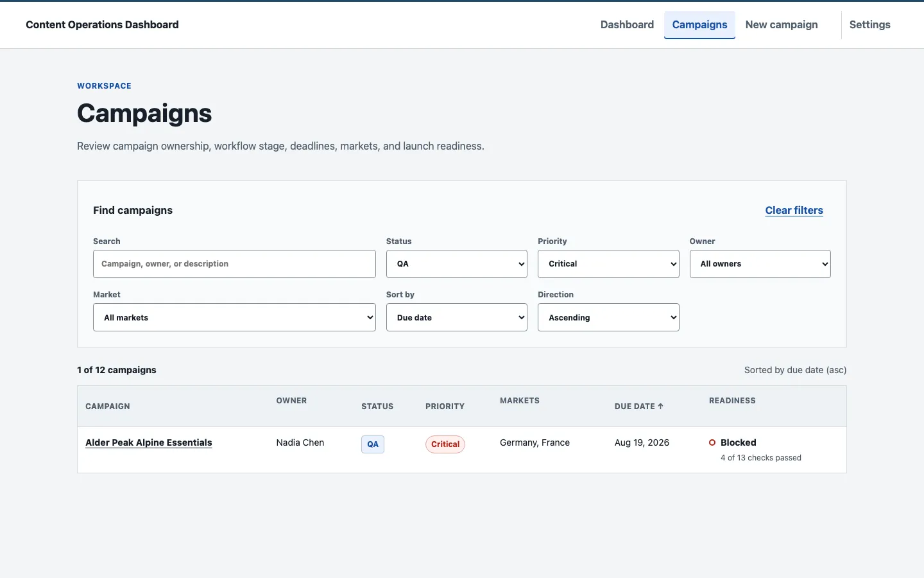924x578 pixels.
Task: Click the Campaign column header
Action: tap(108, 407)
